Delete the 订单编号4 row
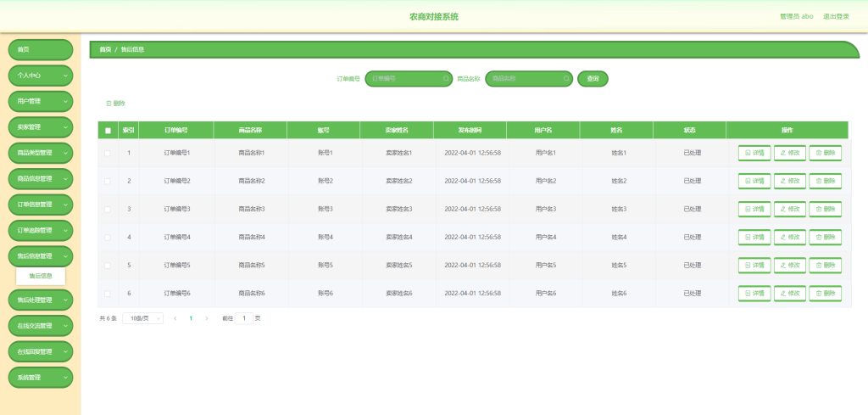868x415 pixels. 825,237
